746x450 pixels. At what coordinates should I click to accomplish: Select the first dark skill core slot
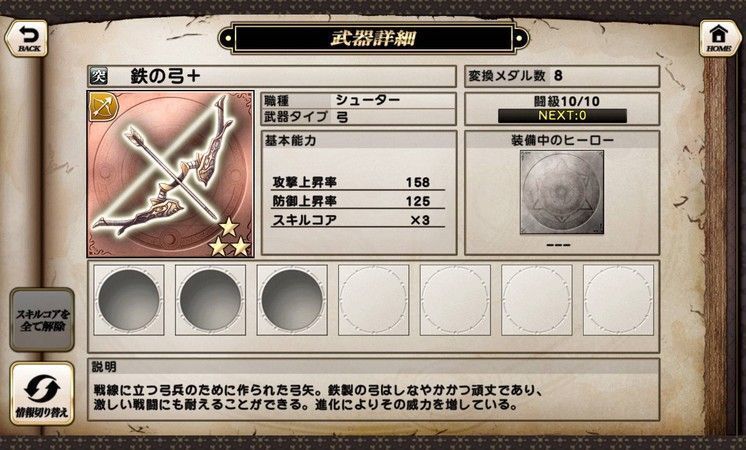tap(129, 300)
